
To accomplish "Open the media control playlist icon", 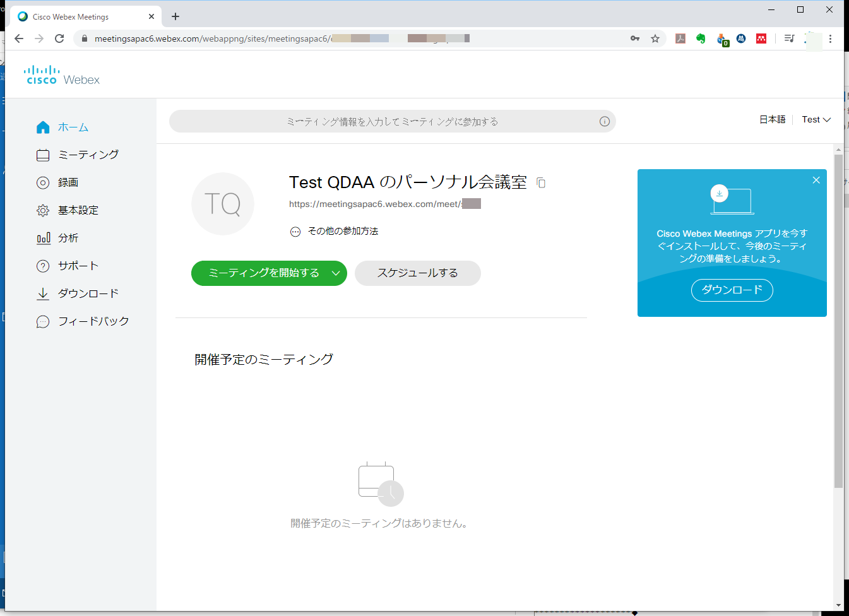I will pos(789,38).
